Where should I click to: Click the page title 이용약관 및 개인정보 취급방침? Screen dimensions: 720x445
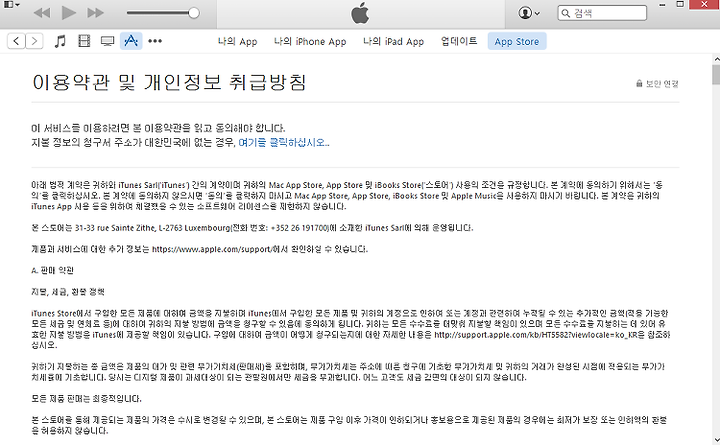click(169, 82)
